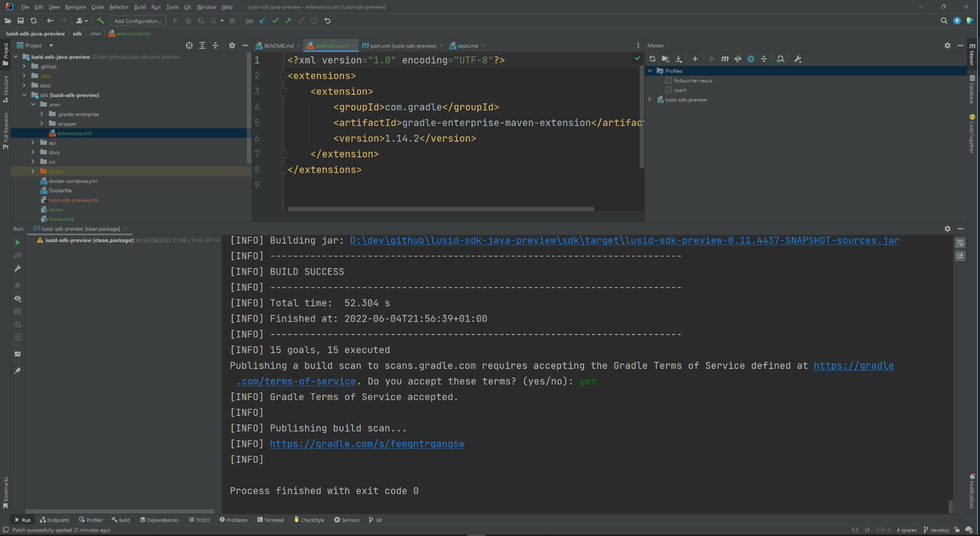Image resolution: width=980 pixels, height=536 pixels.
Task: Open the Navigate menu
Action: pos(75,7)
